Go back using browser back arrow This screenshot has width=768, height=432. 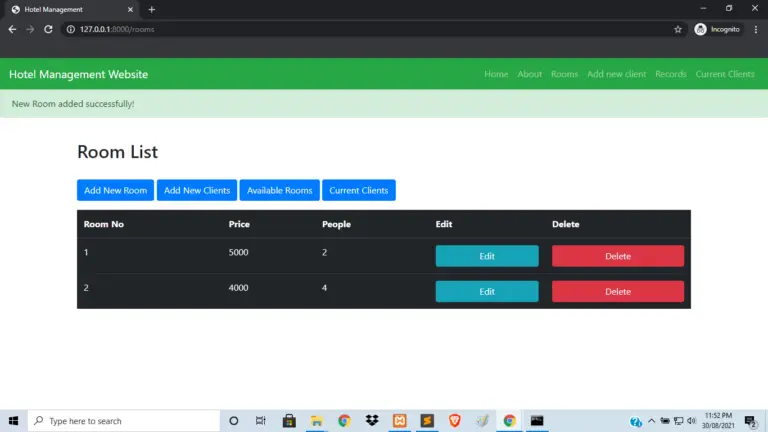click(x=12, y=29)
